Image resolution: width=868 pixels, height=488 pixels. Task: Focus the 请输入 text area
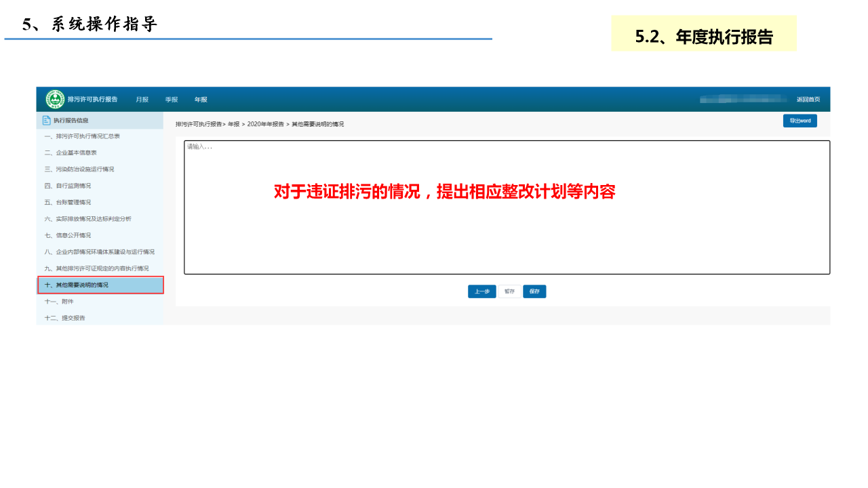pyautogui.click(x=507, y=207)
